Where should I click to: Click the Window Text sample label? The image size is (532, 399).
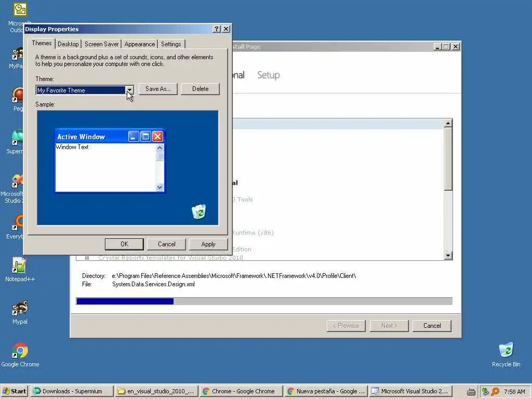(x=72, y=147)
